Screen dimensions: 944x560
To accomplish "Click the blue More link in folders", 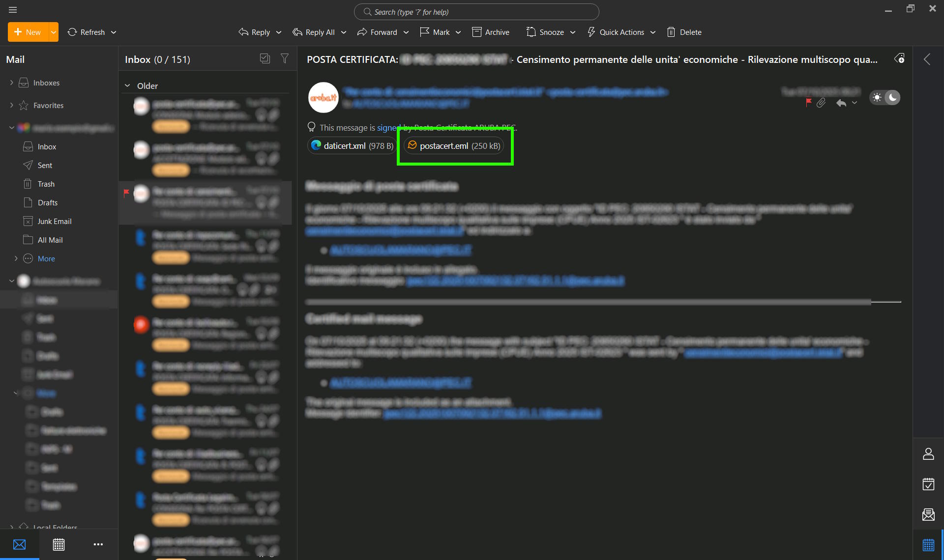I will [x=46, y=258].
